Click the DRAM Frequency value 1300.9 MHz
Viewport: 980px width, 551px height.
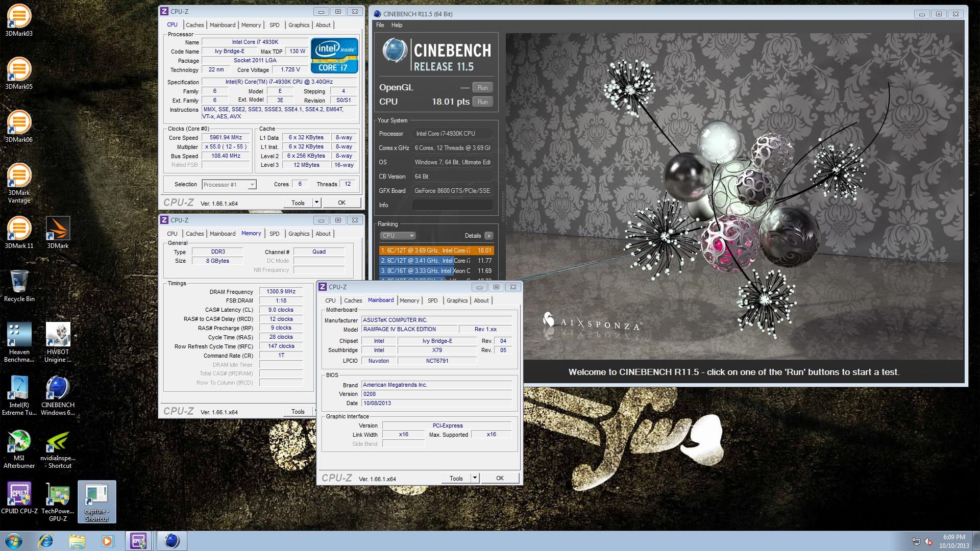(x=281, y=292)
